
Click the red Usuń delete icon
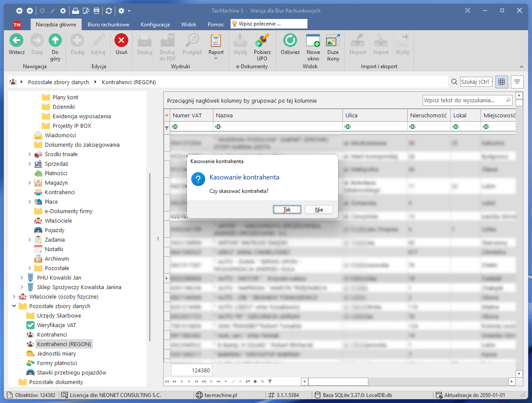(x=121, y=41)
